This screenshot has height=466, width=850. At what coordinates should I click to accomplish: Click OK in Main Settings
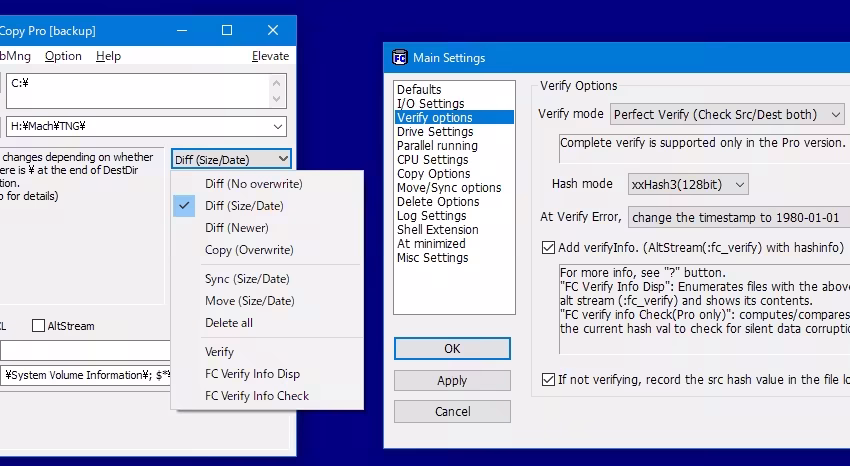[x=452, y=348]
